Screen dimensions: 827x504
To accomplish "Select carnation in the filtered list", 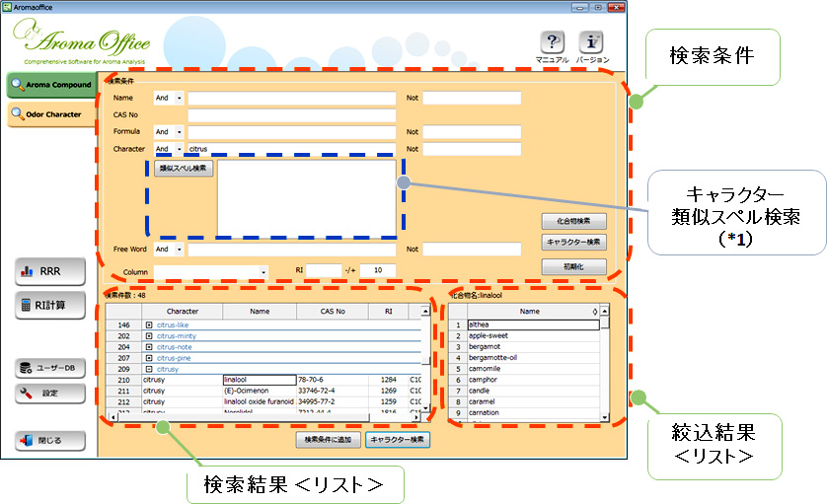I will point(533,413).
